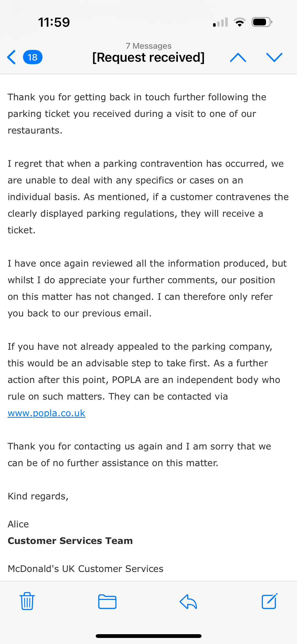This screenshot has width=297, height=644.
Task: Tap the reply arrow icon
Action: 188,601
